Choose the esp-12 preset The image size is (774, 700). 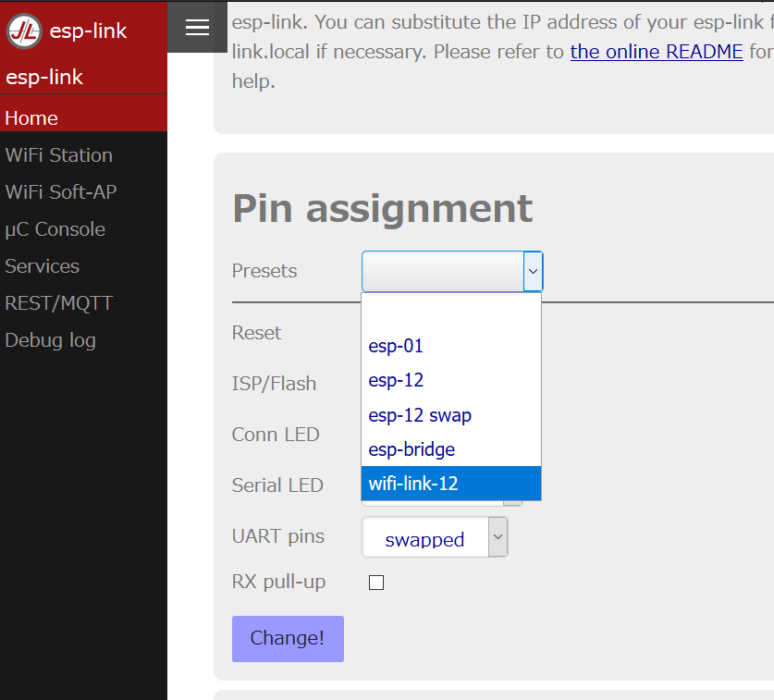pos(451,380)
